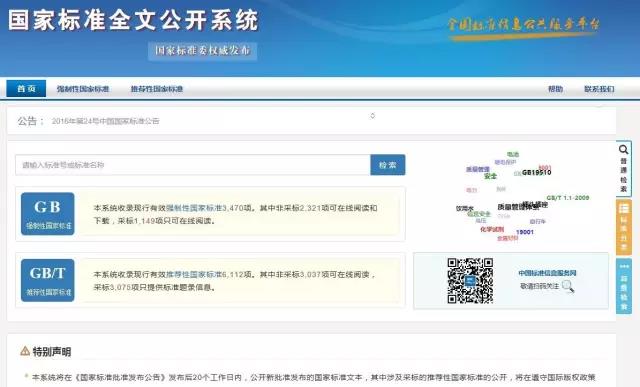Open the 强制性国家标准 nav tab

(x=83, y=89)
